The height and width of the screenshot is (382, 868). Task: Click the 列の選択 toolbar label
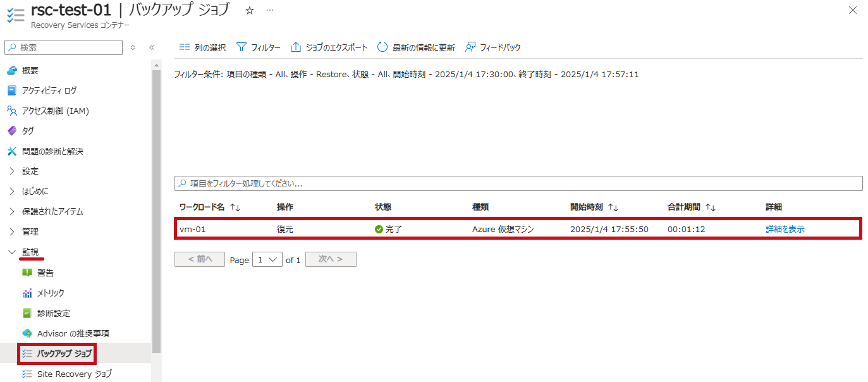click(x=210, y=47)
